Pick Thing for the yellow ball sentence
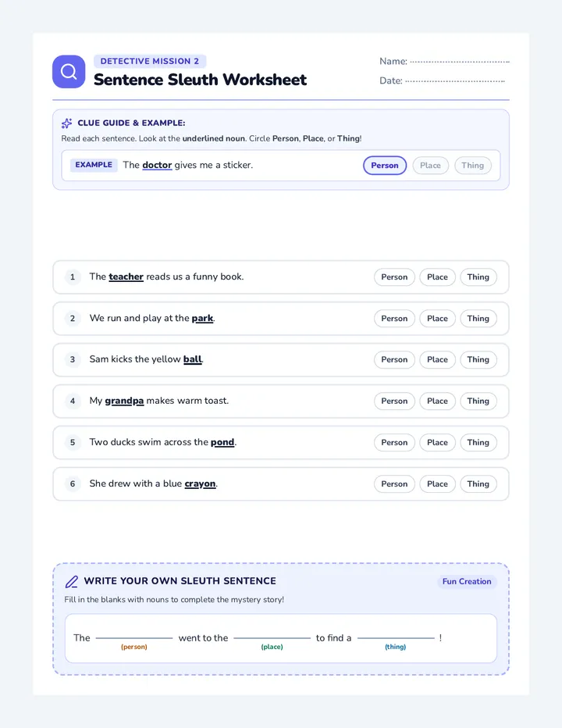Viewport: 562px width, 728px height. point(478,360)
